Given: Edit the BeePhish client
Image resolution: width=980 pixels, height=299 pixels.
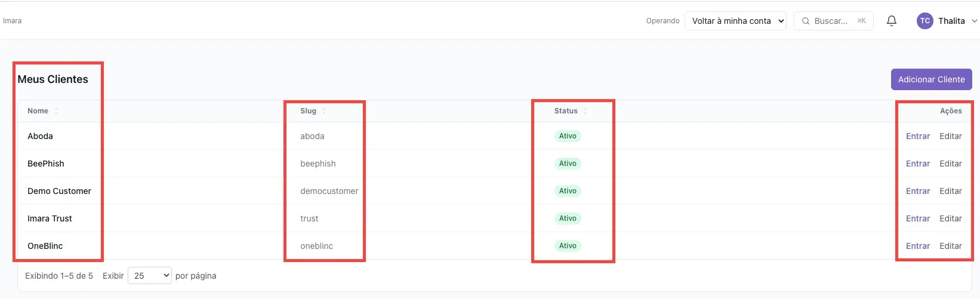Looking at the screenshot, I should pos(950,164).
